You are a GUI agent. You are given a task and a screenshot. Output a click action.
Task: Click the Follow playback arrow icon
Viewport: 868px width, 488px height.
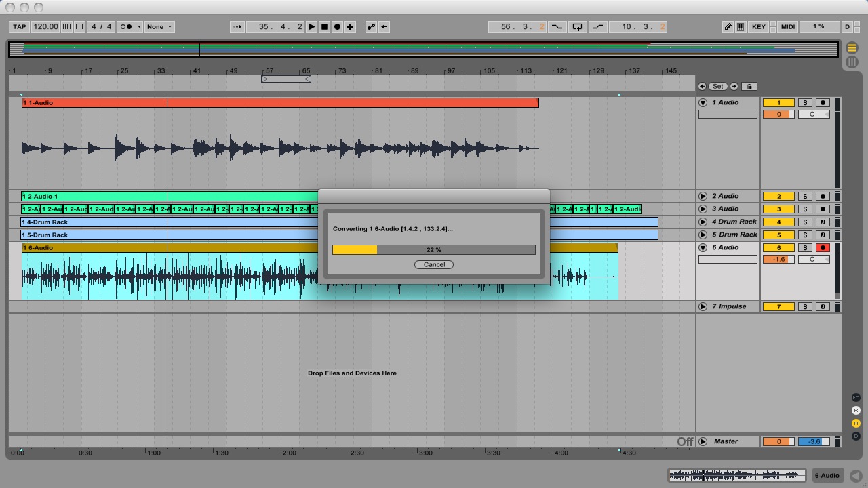[x=237, y=27]
